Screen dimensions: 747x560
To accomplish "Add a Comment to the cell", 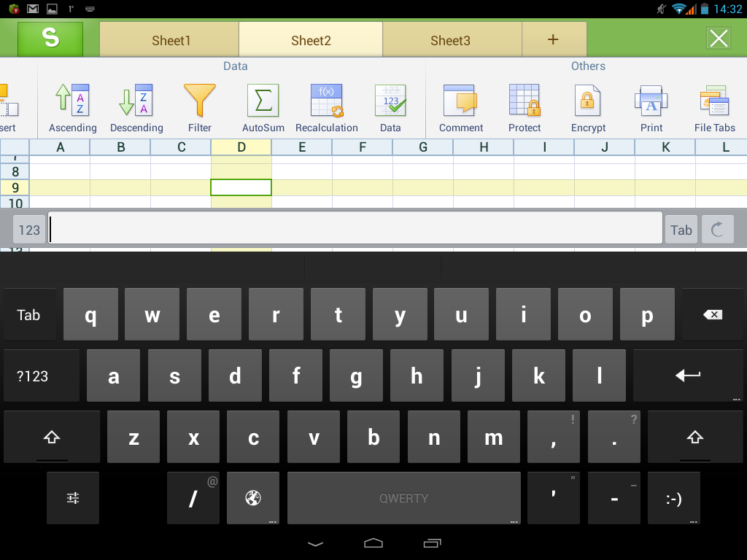I will [460, 108].
